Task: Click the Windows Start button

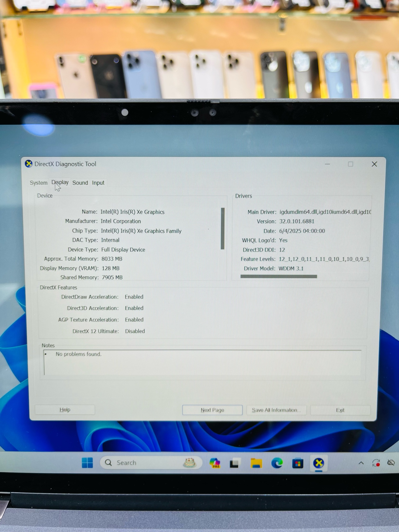Action: 87,463
